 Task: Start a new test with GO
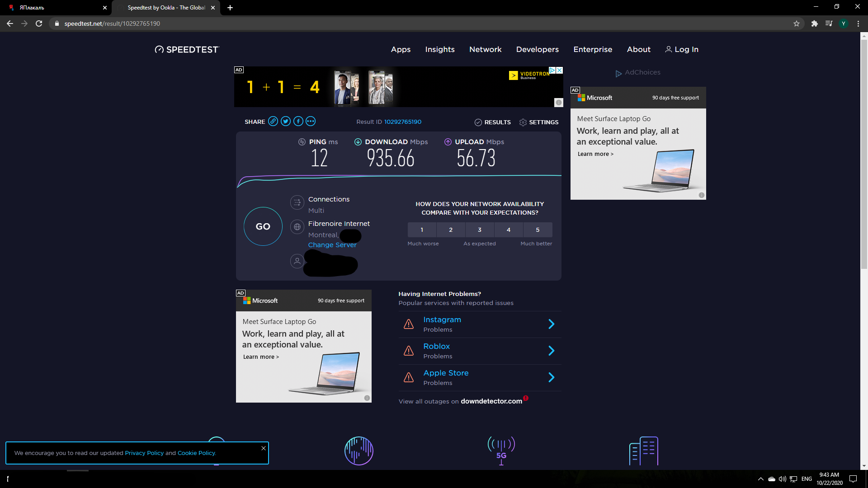coord(263,226)
